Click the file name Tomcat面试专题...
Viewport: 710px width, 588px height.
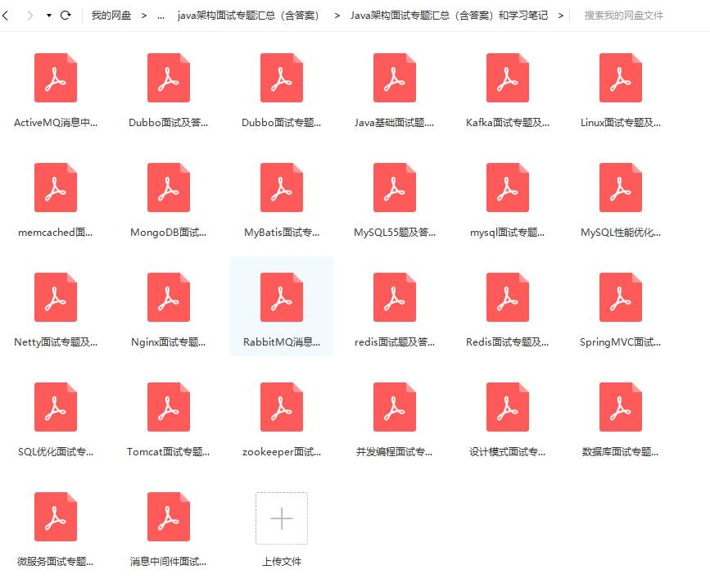[x=169, y=452]
